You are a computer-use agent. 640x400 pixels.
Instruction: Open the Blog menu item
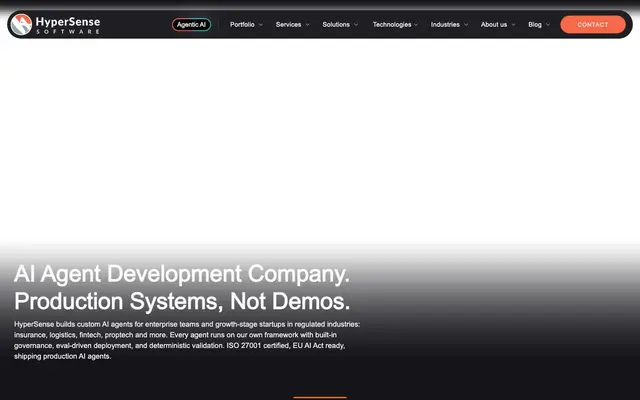pos(535,24)
